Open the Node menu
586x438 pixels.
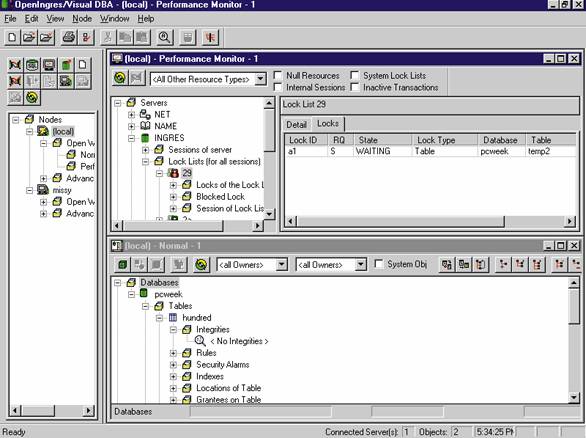click(82, 18)
